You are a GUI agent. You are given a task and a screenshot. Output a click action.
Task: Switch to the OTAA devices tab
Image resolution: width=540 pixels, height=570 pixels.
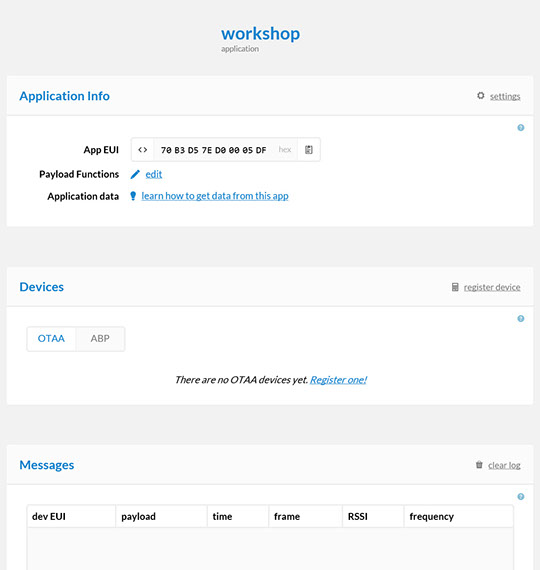(51, 339)
